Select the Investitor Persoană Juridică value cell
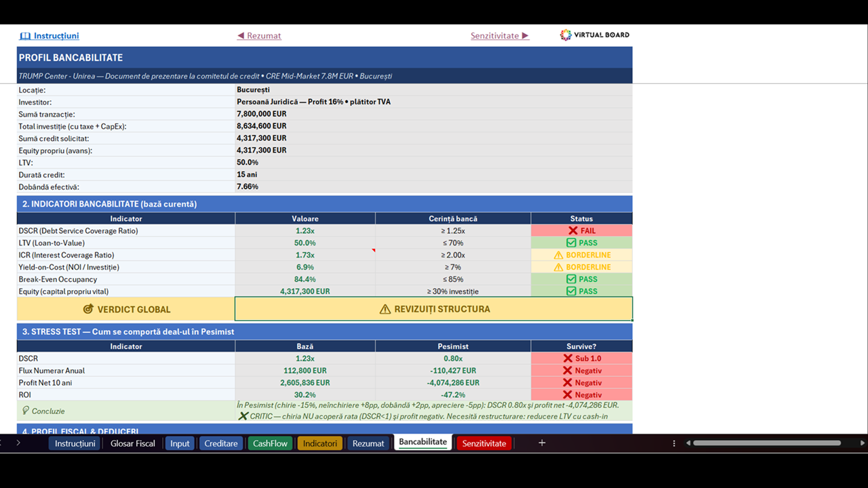This screenshot has width=868, height=488. click(434, 102)
